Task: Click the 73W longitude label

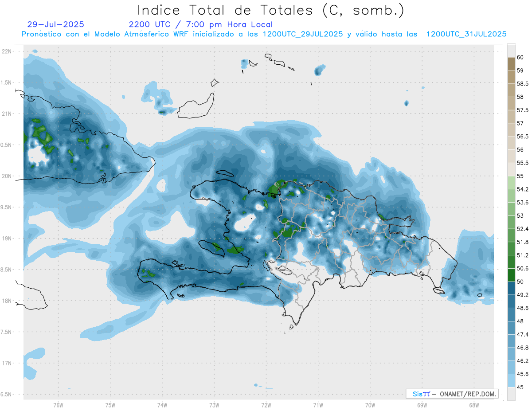Action: click(214, 405)
